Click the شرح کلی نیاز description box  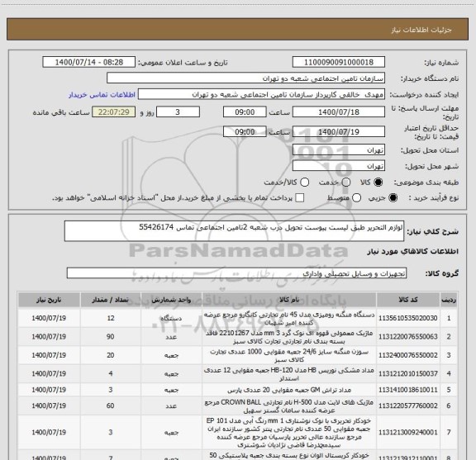pyautogui.click(x=234, y=231)
